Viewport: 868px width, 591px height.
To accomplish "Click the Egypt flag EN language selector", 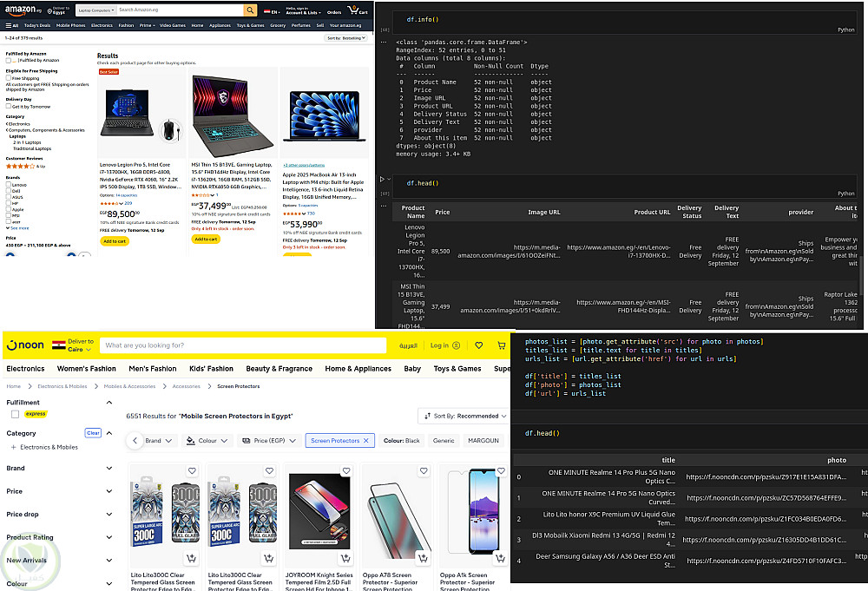I will tap(271, 11).
